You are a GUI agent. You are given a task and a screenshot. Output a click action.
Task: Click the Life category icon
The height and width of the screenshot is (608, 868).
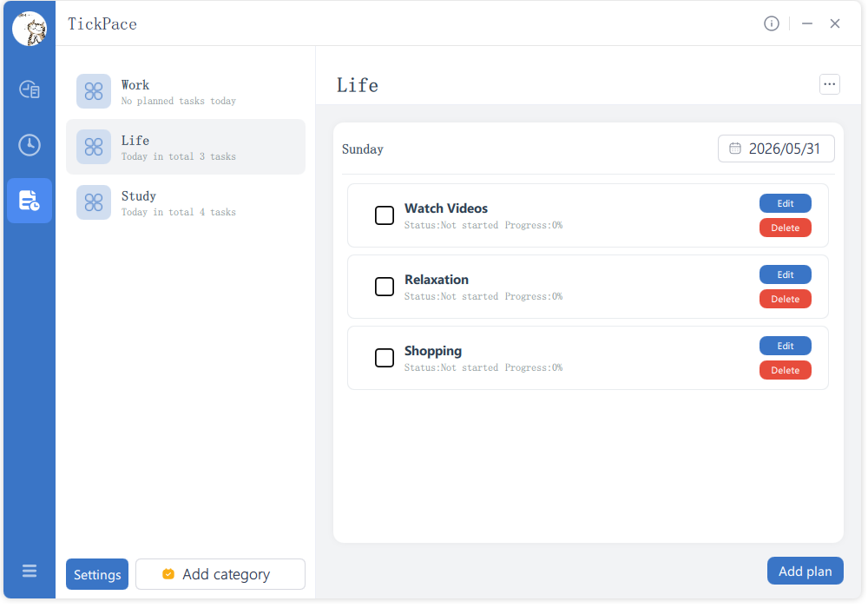(94, 147)
